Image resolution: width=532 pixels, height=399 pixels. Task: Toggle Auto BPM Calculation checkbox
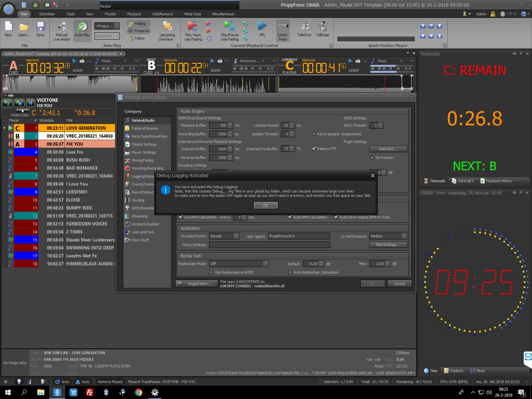290,217
